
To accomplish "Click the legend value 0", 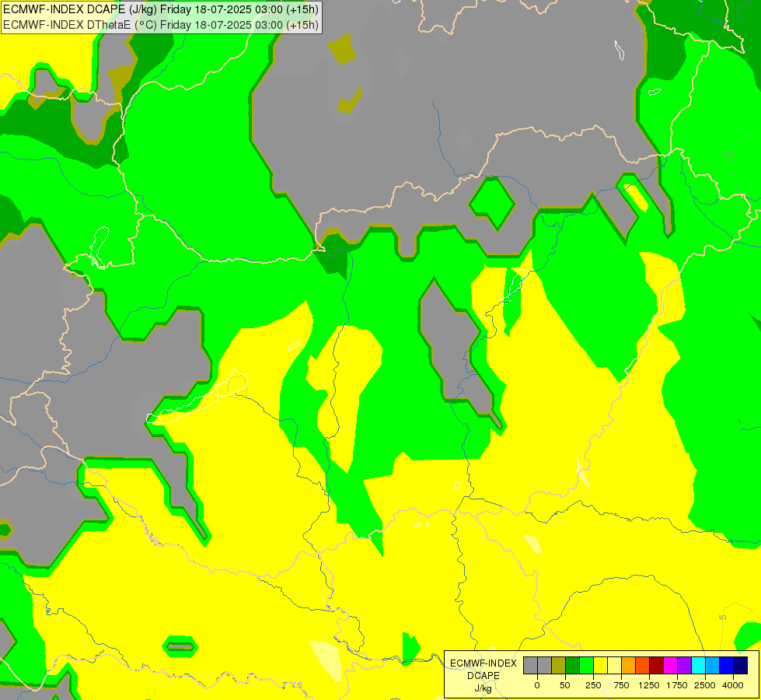I will [x=537, y=685].
